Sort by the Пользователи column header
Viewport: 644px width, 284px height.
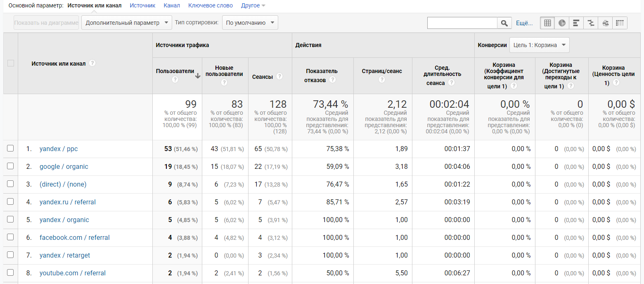pyautogui.click(x=175, y=71)
